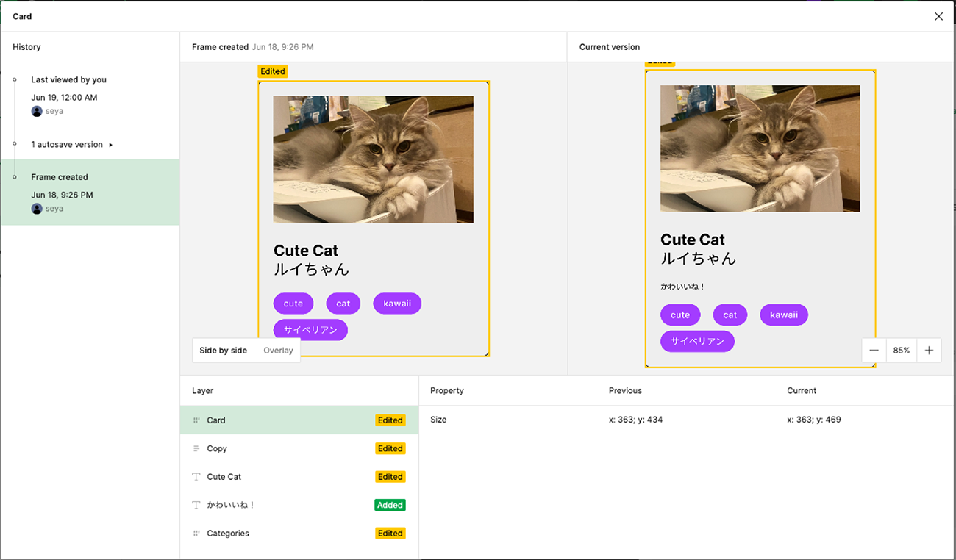
Task: Click the kawaii tag in previous version
Action: tap(397, 304)
